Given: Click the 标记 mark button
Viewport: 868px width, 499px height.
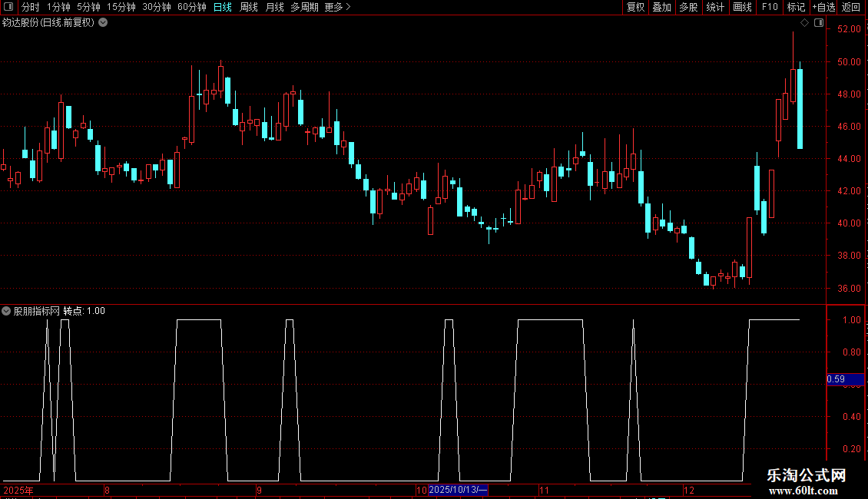Looking at the screenshot, I should point(796,7).
